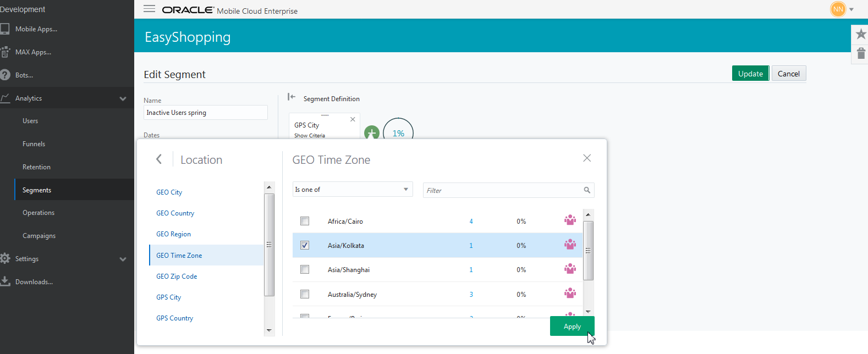Open Mobile Apps in sidebar
868x354 pixels.
click(x=36, y=29)
